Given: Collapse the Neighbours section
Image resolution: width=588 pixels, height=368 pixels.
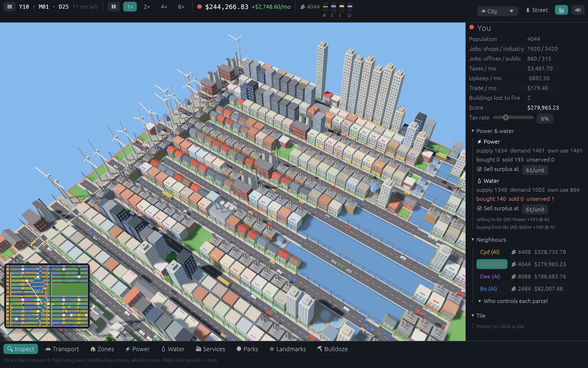Looking at the screenshot, I should [x=489, y=240].
